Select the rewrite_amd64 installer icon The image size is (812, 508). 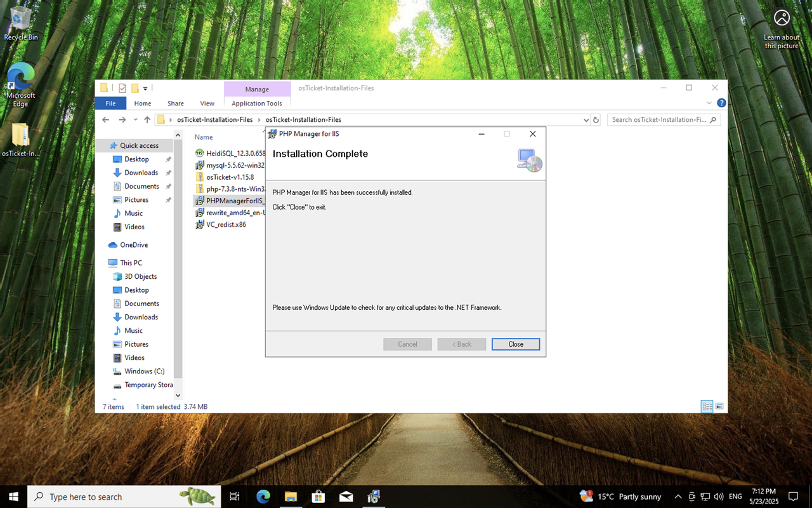199,213
